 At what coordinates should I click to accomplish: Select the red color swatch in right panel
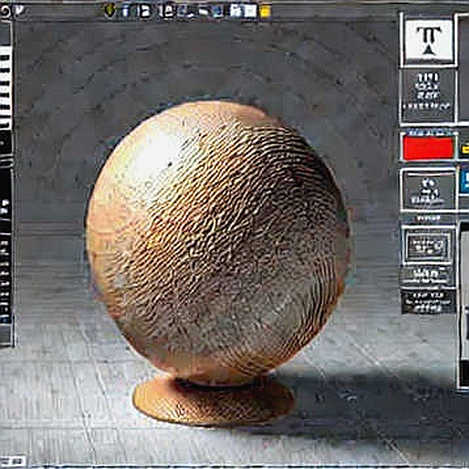(x=428, y=148)
